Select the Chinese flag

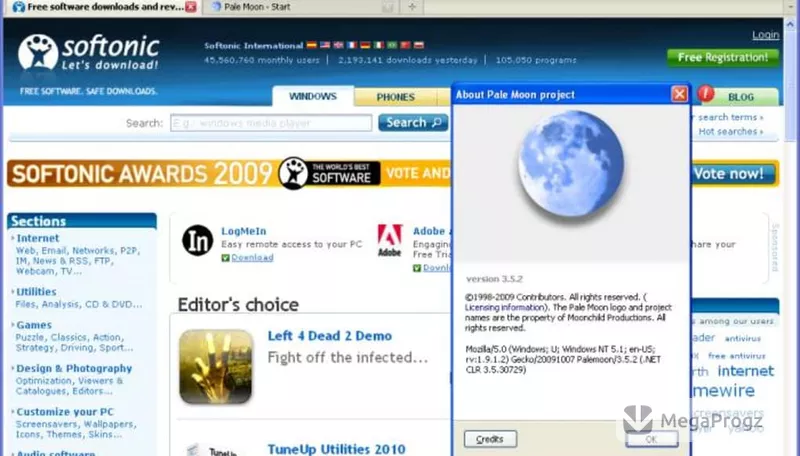pyautogui.click(x=405, y=45)
